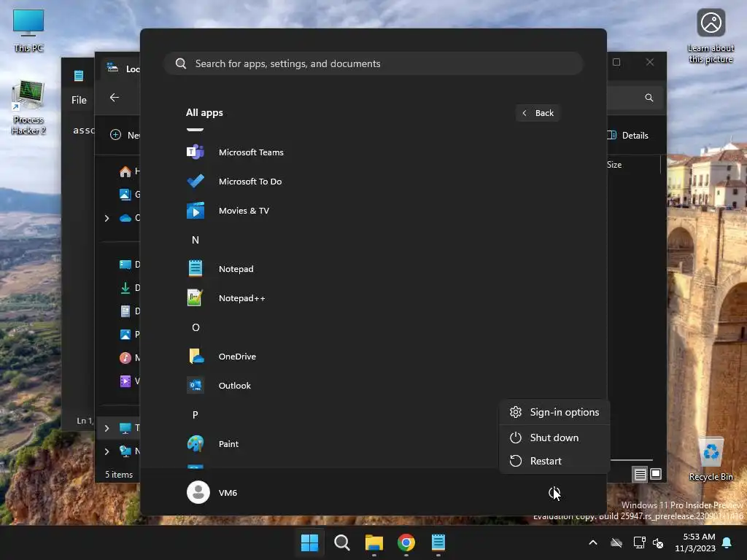
Task: Select Downloads icon in Explorer sidebar
Action: point(125,287)
